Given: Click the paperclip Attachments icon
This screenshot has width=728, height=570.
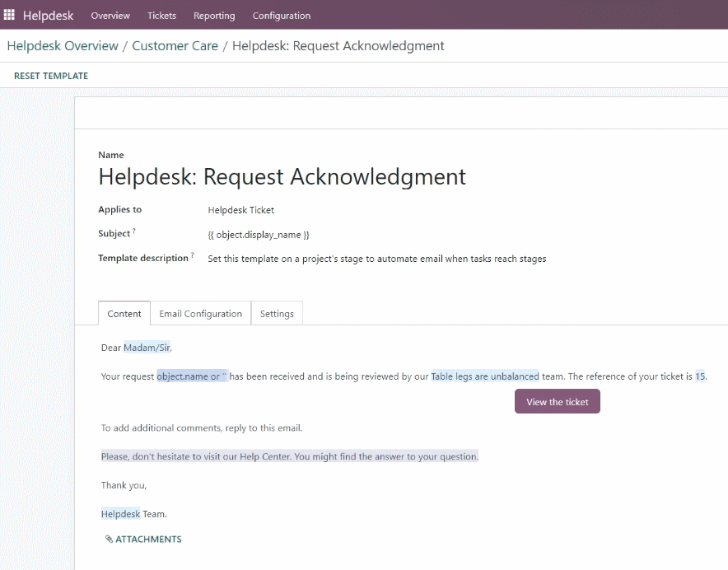Looking at the screenshot, I should point(109,539).
